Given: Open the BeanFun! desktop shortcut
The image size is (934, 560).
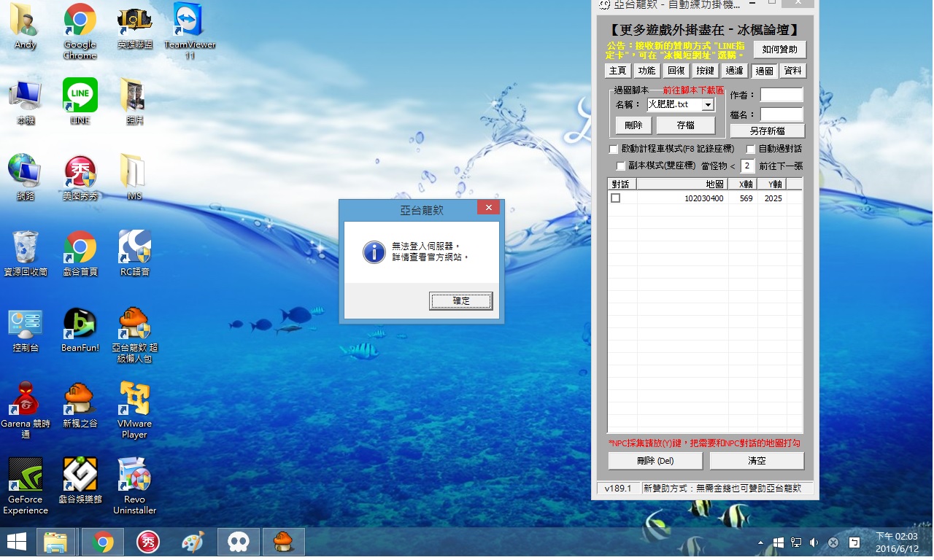Looking at the screenshot, I should click(80, 329).
